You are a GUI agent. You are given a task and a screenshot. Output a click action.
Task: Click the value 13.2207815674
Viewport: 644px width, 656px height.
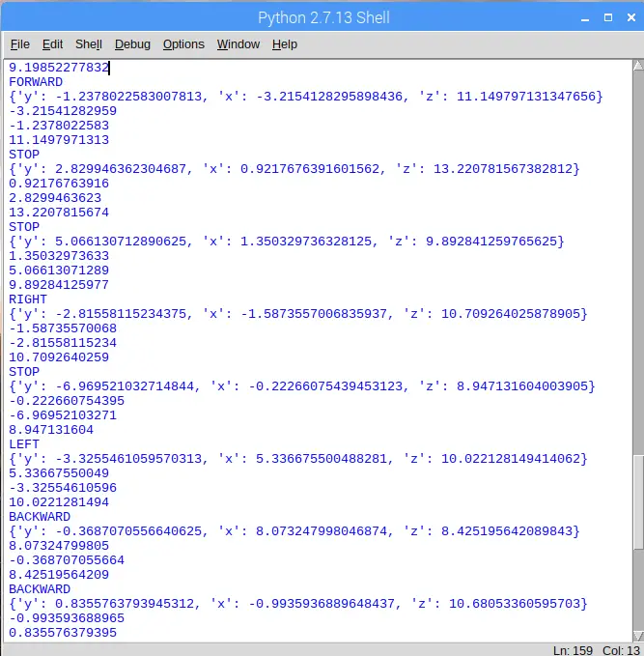coord(59,213)
